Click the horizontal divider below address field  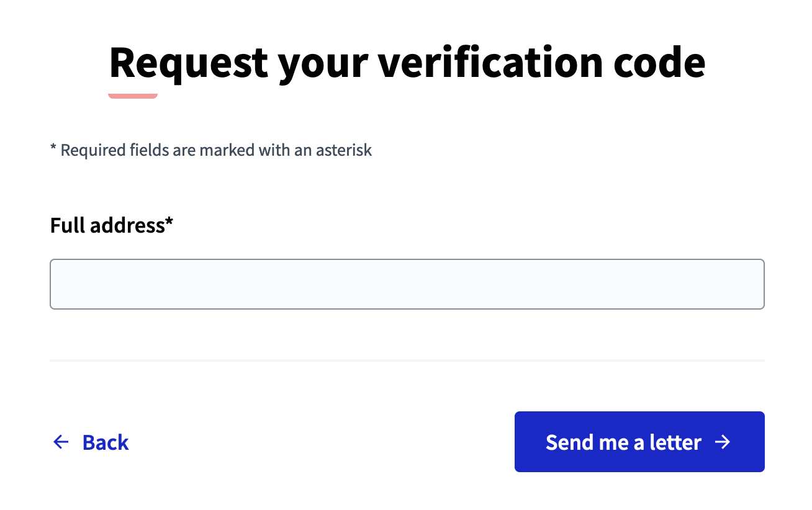coord(407,360)
